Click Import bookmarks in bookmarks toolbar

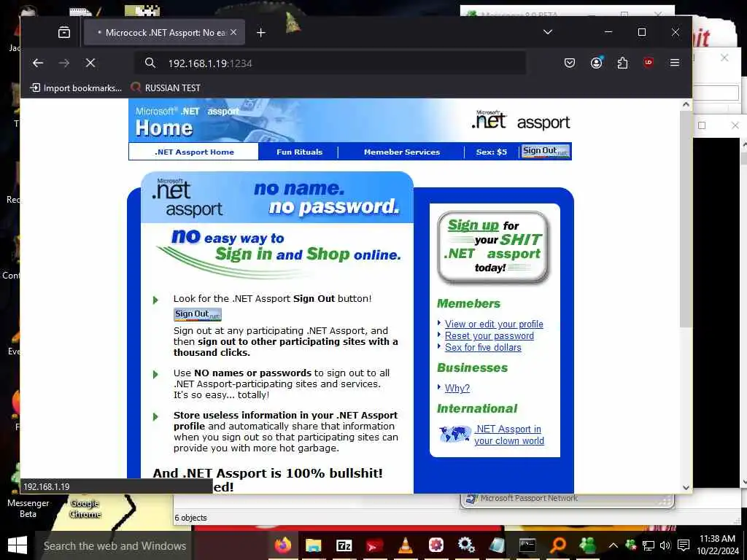[x=76, y=88]
